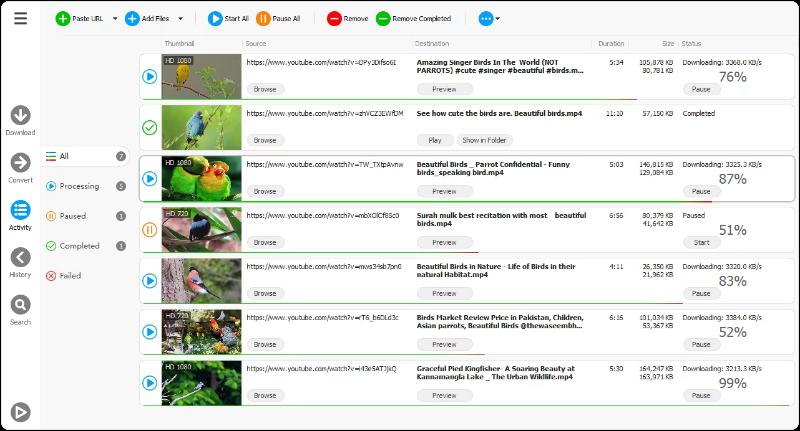Expand the Paste URL dropdown arrow
Image resolution: width=800 pixels, height=431 pixels.
115,18
